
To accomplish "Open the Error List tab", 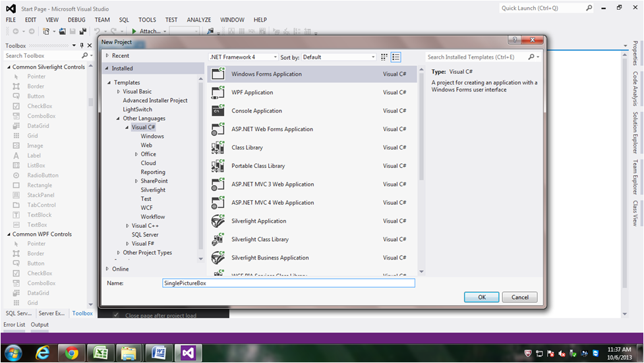I will pyautogui.click(x=15, y=325).
